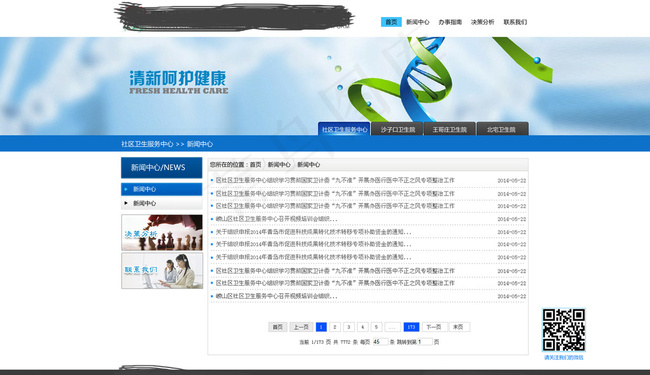Click the WeChat QR code image
650x375 pixels.
pos(564,330)
